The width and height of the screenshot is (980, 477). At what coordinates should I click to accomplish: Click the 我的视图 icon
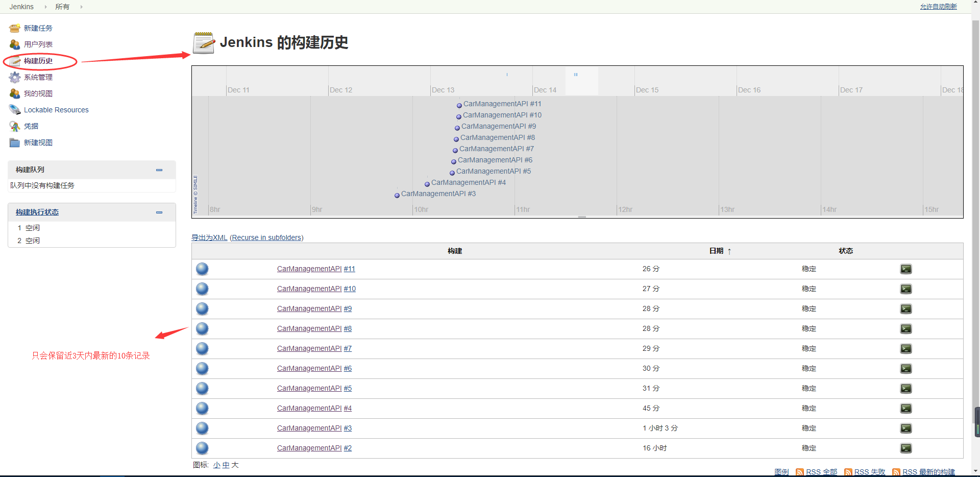15,93
